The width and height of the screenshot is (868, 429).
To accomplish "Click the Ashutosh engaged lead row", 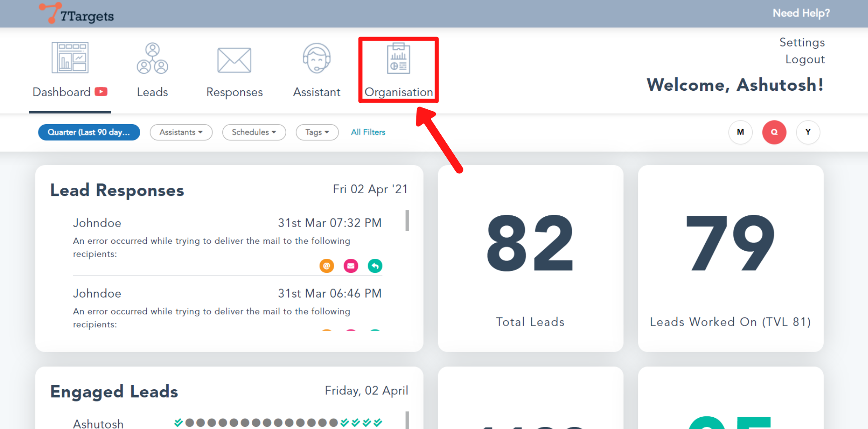I will (x=227, y=423).
